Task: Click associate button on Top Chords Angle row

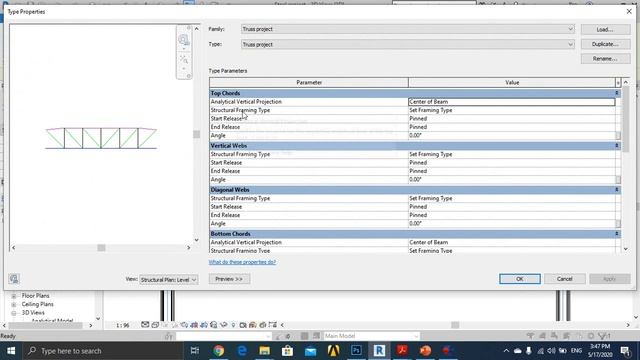Action: (618, 136)
